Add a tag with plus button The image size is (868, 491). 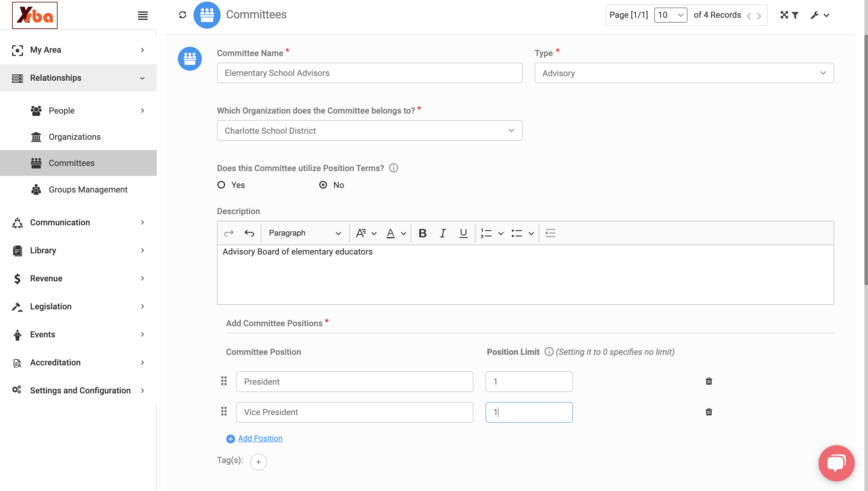point(258,462)
